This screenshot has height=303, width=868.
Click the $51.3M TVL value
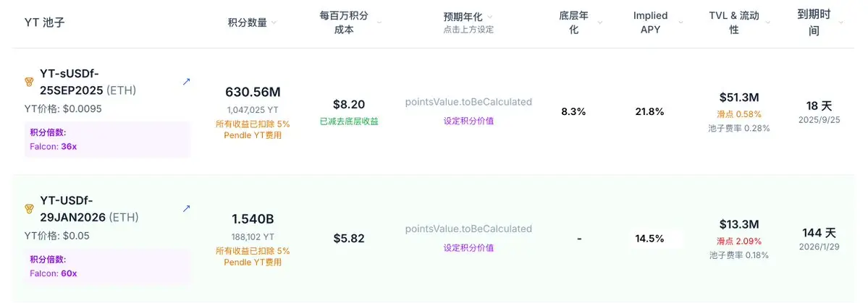coord(739,98)
